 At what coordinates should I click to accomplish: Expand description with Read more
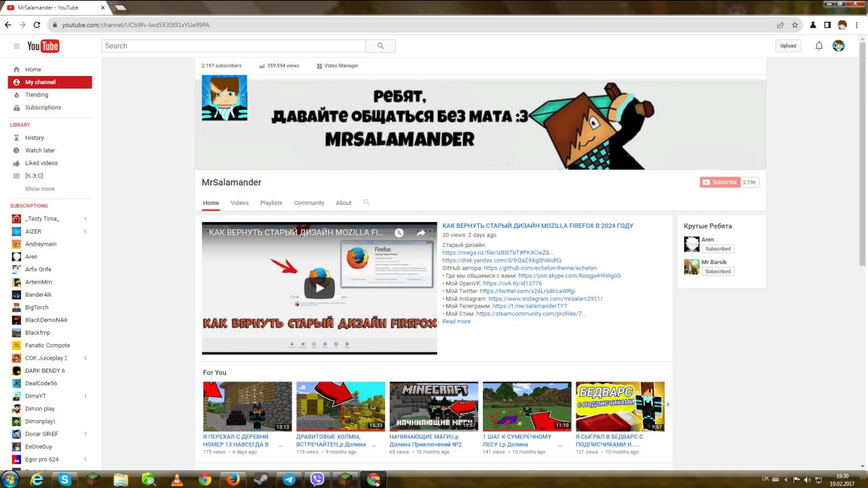[456, 321]
